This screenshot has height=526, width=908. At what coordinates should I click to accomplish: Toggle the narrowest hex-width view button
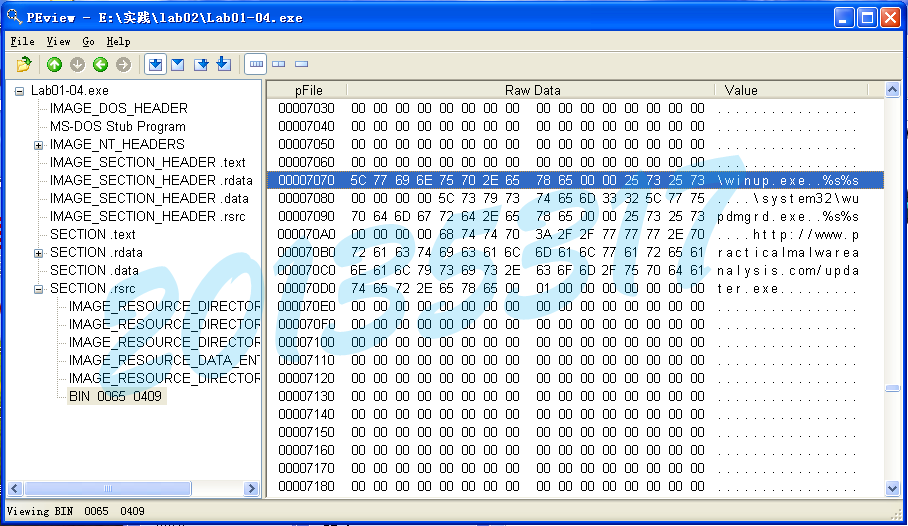pos(301,65)
